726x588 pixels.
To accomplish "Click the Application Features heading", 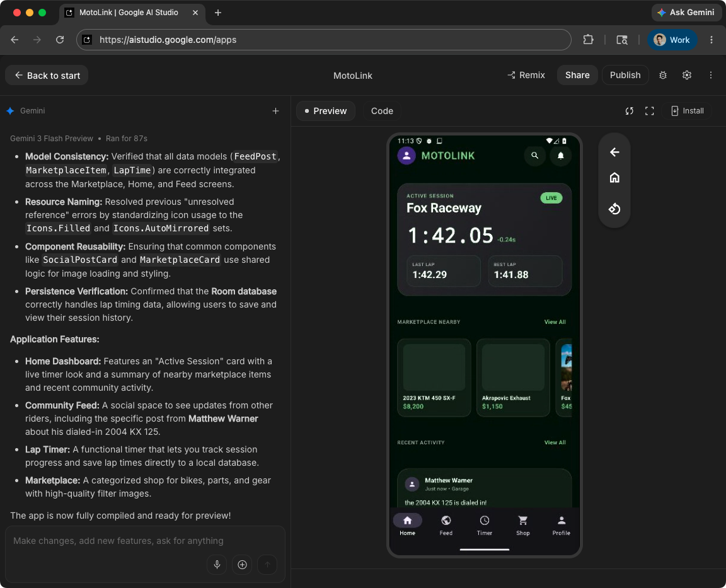I will click(x=55, y=339).
